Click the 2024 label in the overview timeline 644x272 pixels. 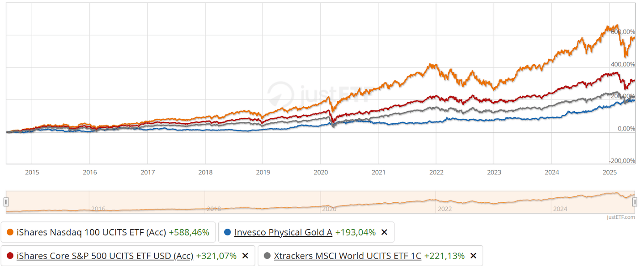(561, 209)
